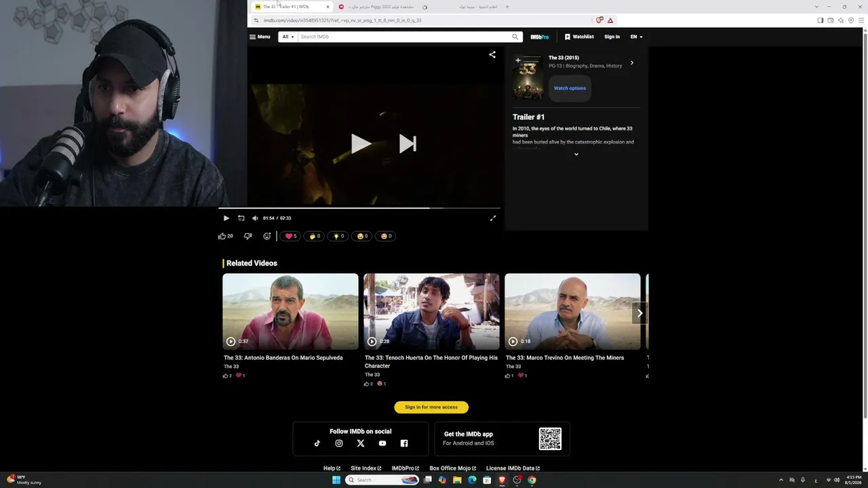Toggle the clapping hands reaction
This screenshot has height=488, width=868.
[x=314, y=236]
